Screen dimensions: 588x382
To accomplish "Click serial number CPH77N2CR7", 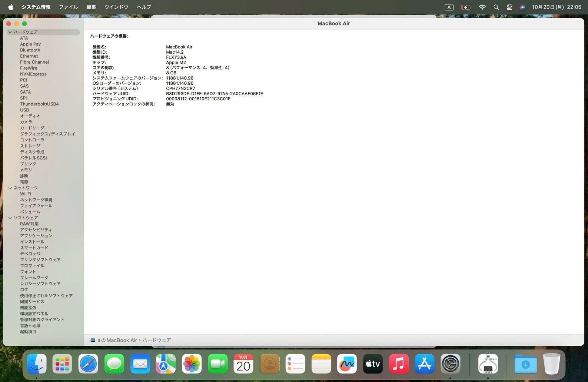I will coord(180,88).
